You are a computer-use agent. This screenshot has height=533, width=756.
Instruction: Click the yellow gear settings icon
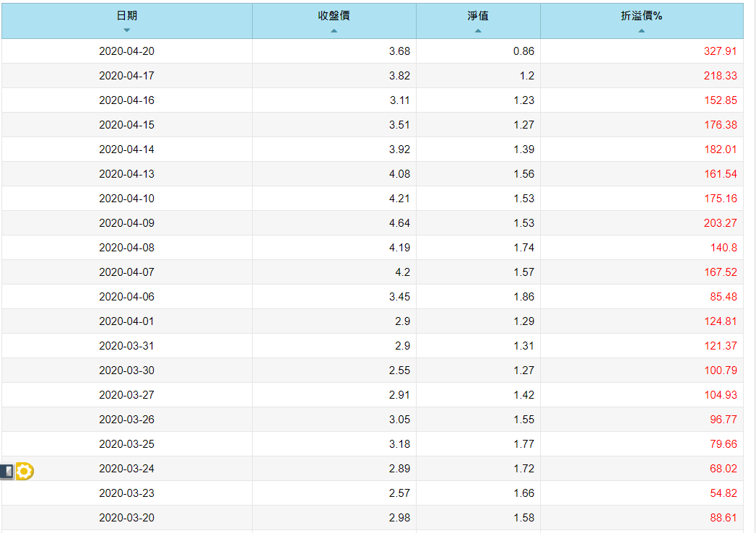pyautogui.click(x=25, y=472)
